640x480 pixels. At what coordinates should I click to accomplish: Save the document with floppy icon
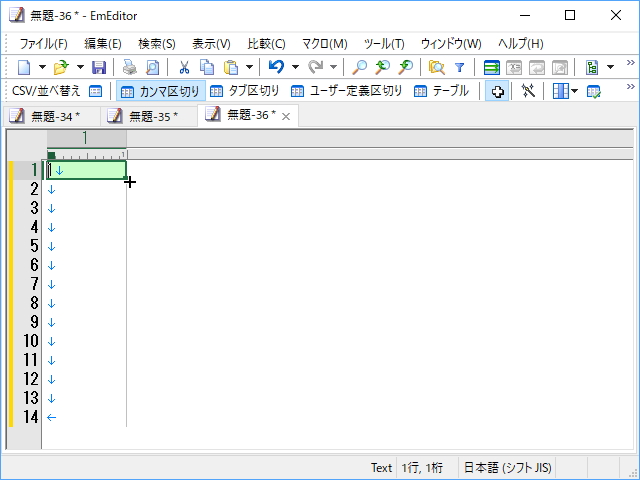click(x=99, y=67)
